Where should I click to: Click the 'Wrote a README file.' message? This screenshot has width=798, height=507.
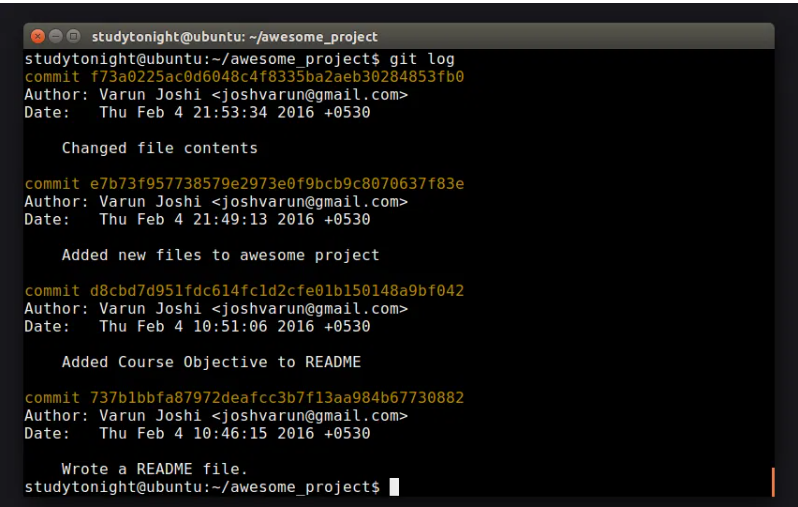tap(154, 469)
